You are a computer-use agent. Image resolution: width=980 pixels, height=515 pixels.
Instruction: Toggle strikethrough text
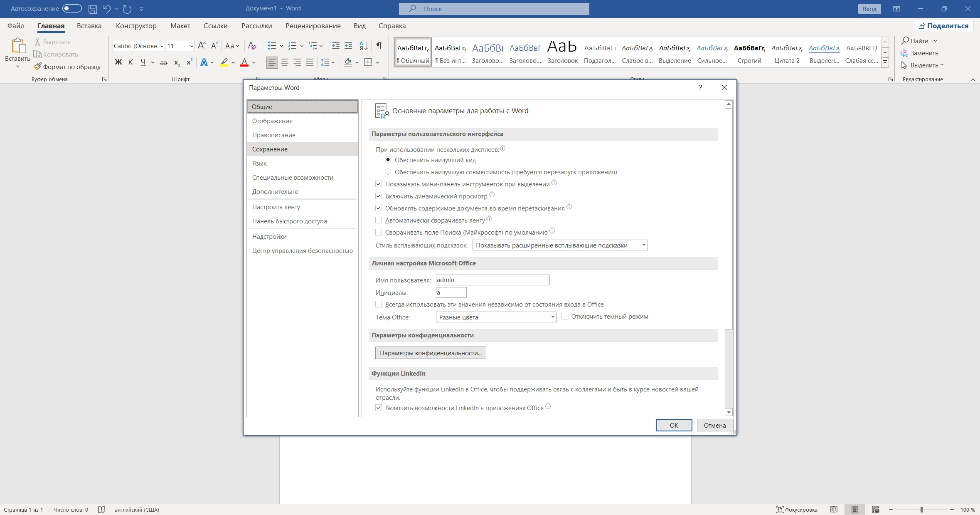coord(164,62)
